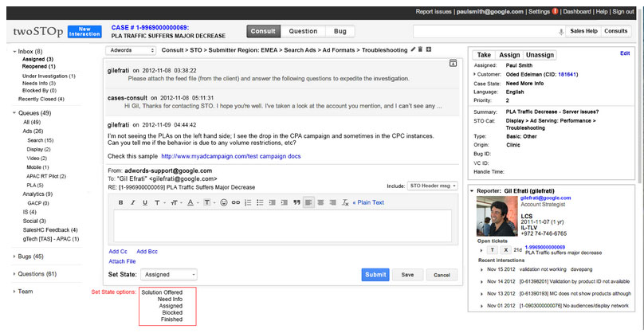Open the Dashboard link in top bar
644x333 pixels.
click(x=577, y=11)
